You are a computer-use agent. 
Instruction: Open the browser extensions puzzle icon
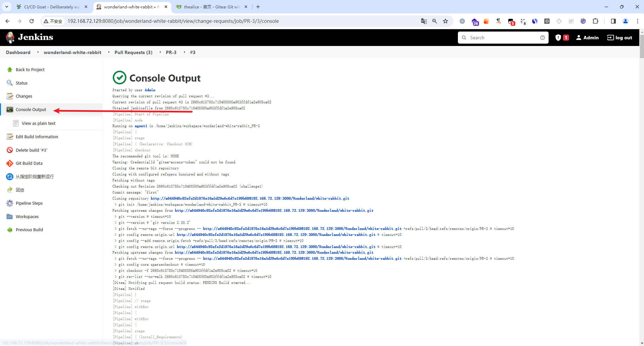pos(595,21)
